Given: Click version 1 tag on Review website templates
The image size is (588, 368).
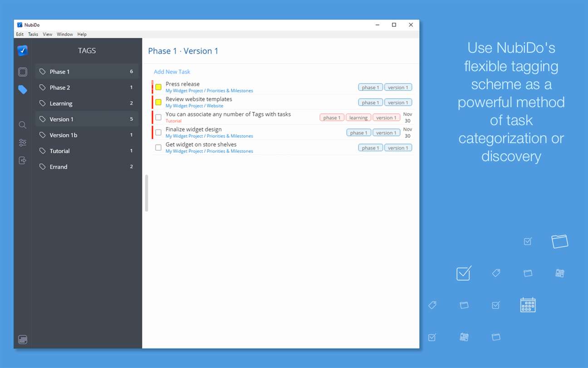Looking at the screenshot, I should click(398, 103).
